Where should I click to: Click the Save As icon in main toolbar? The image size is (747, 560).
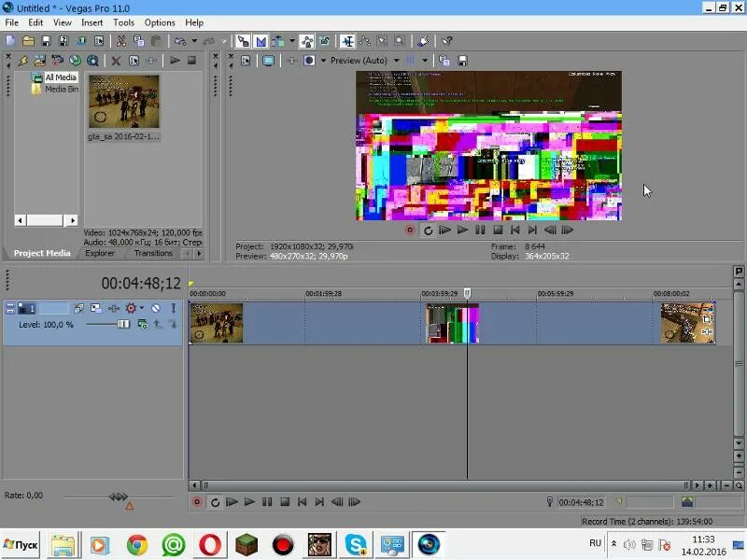(x=63, y=41)
